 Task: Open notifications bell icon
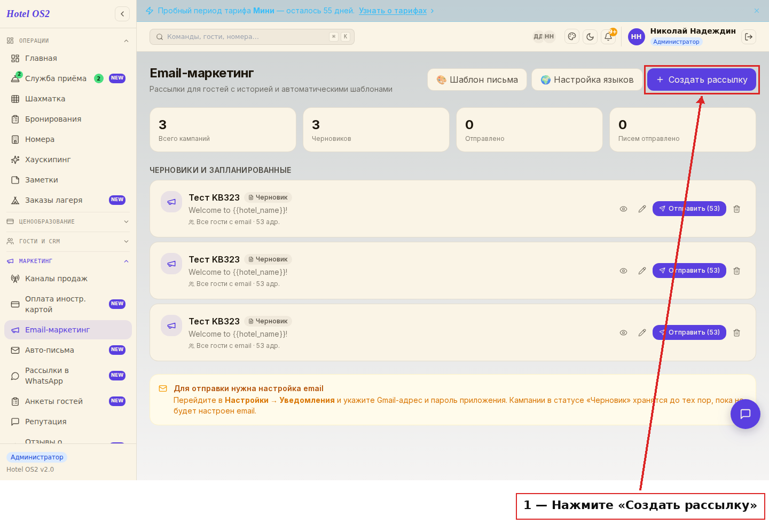(x=608, y=37)
